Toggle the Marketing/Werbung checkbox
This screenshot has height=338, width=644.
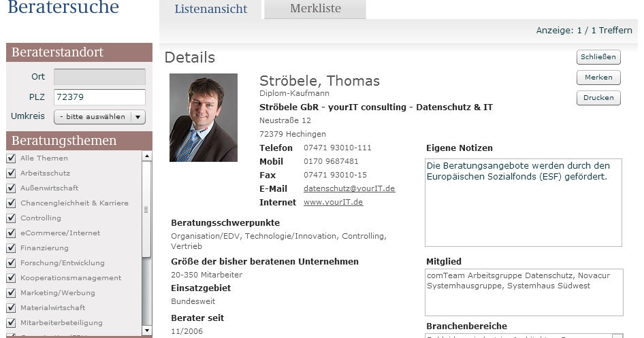[x=10, y=292]
